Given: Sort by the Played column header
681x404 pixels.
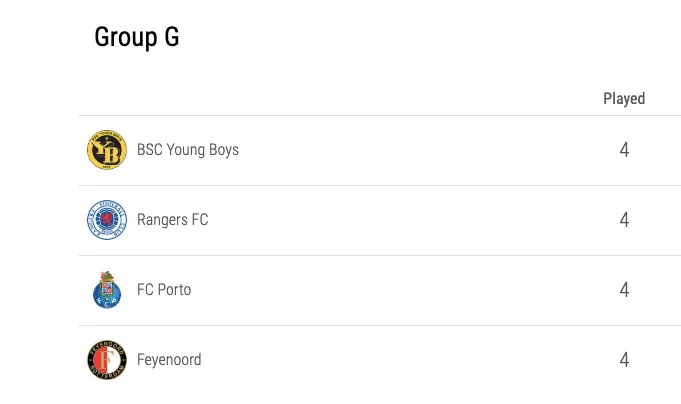Looking at the screenshot, I should point(624,99).
